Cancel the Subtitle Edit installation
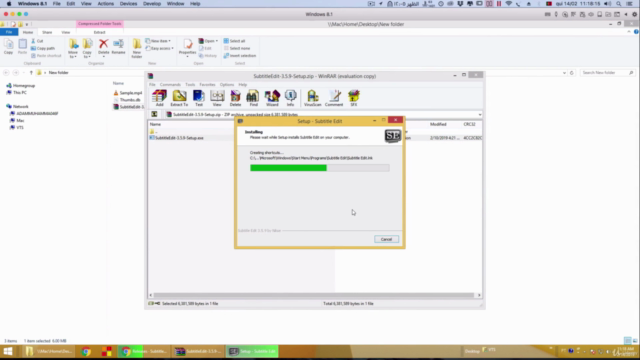The width and height of the screenshot is (640, 360). (386, 239)
